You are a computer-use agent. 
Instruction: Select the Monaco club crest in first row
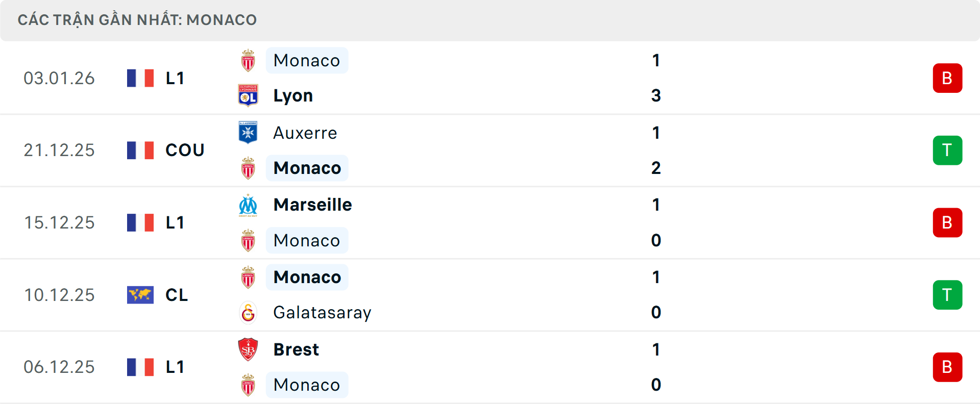click(x=249, y=60)
